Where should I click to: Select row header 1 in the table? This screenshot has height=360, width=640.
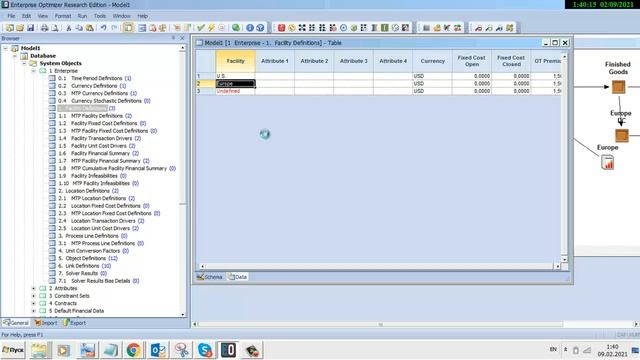[x=206, y=76]
